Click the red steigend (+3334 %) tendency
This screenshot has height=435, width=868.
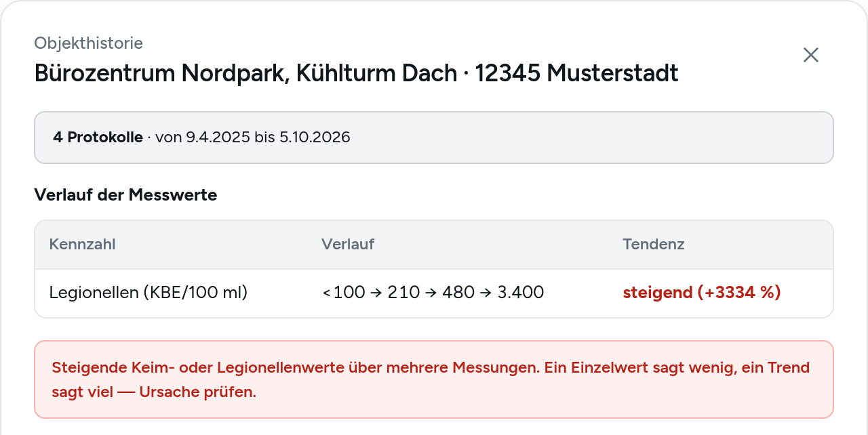(x=702, y=293)
